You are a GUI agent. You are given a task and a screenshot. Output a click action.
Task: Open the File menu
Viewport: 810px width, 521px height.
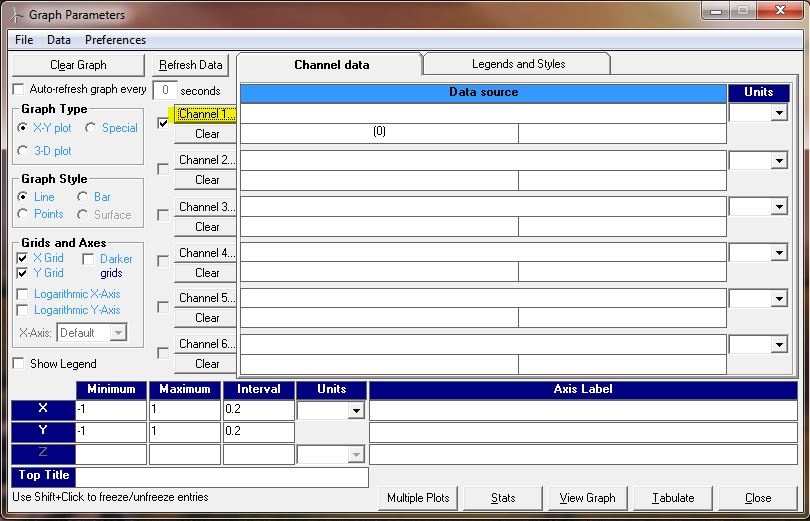click(x=24, y=40)
